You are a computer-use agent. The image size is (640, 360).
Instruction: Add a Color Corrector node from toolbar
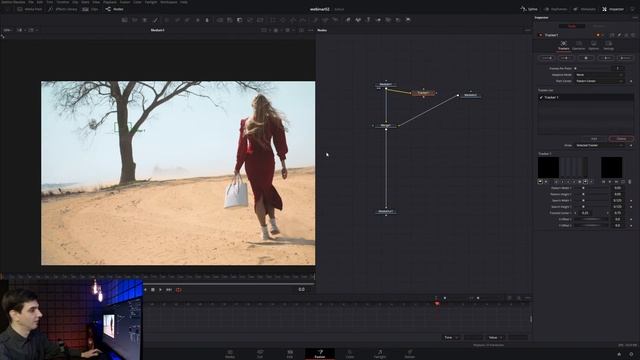[x=167, y=20]
